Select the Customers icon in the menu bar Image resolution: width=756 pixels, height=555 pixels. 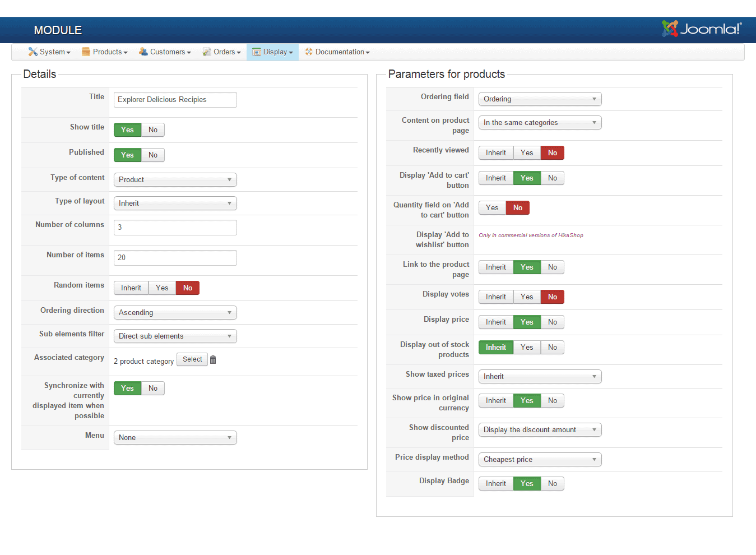[143, 52]
